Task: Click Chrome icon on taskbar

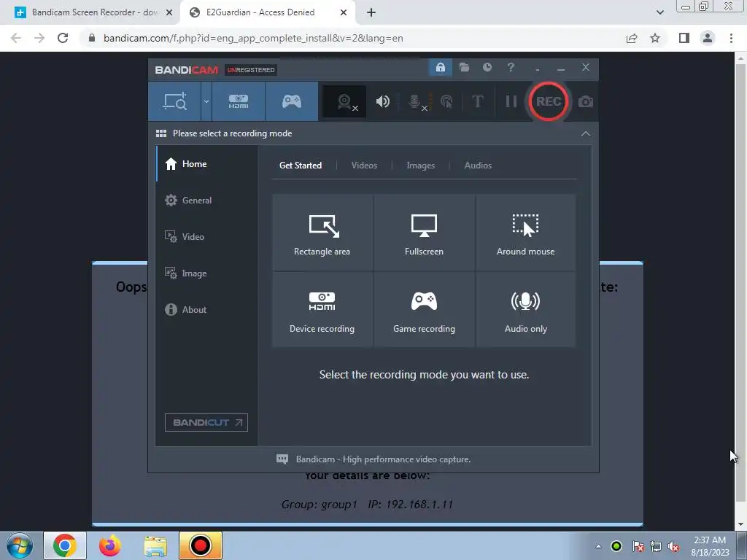Action: tap(65, 545)
